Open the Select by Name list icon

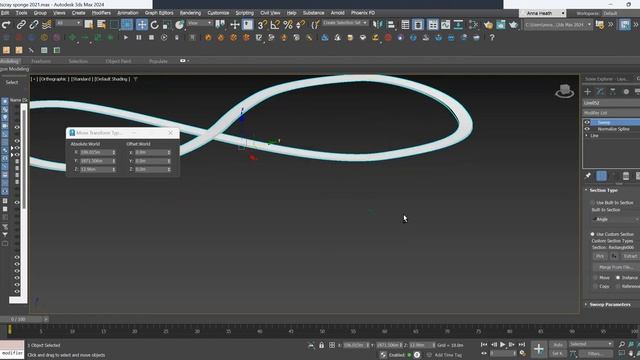[101, 25]
